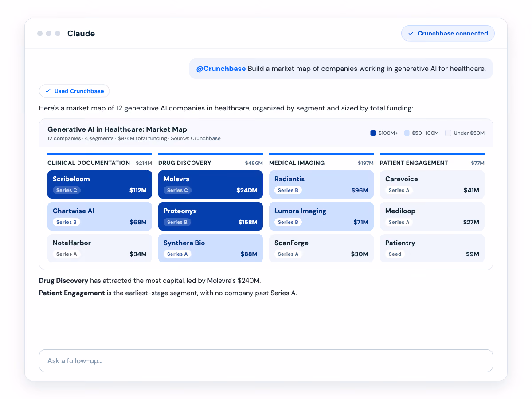Select the Radiantis company name
The height and width of the screenshot is (399, 532).
point(289,179)
